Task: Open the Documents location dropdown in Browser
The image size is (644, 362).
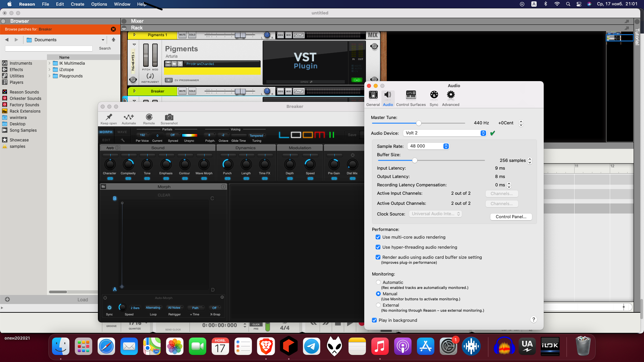Action: point(103,40)
